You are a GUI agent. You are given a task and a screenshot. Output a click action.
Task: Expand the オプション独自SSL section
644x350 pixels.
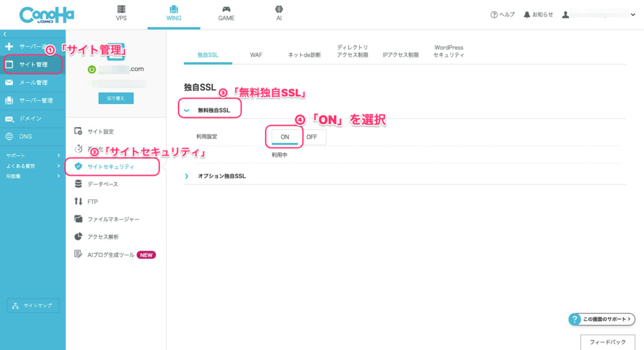point(187,176)
